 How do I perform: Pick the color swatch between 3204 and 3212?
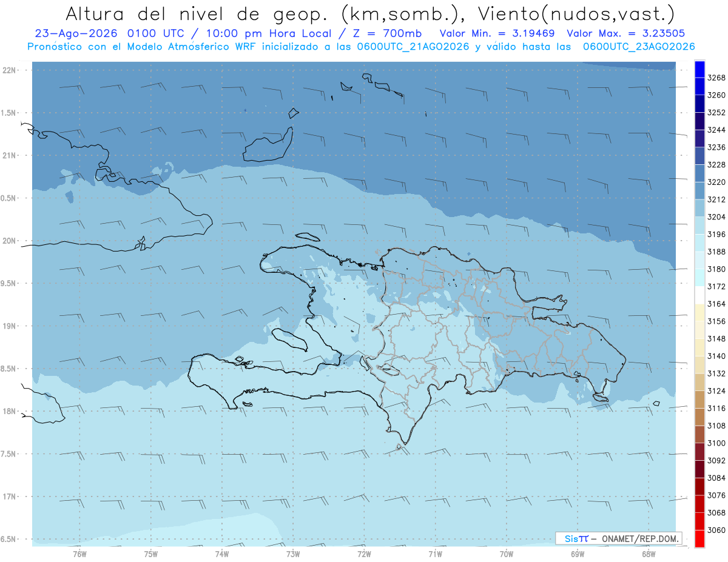click(x=699, y=208)
